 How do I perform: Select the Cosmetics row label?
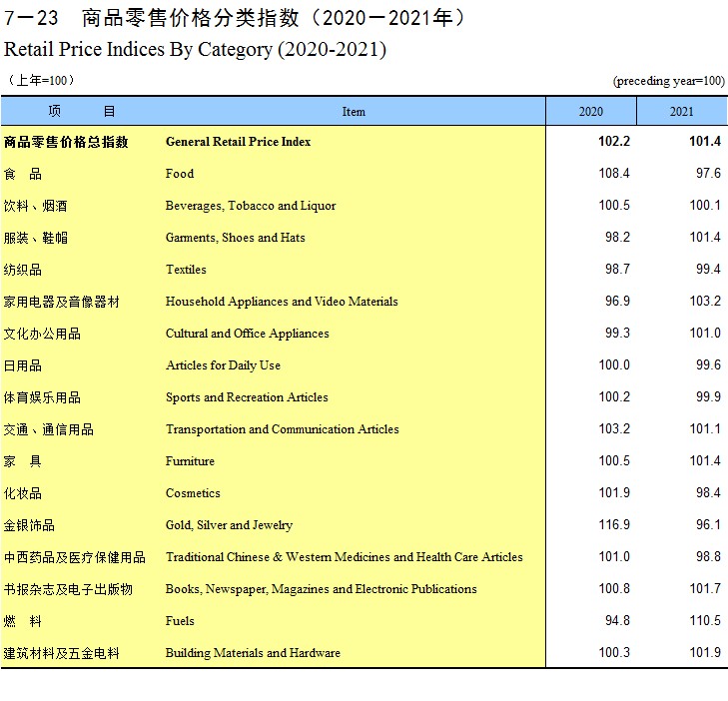(x=193, y=493)
